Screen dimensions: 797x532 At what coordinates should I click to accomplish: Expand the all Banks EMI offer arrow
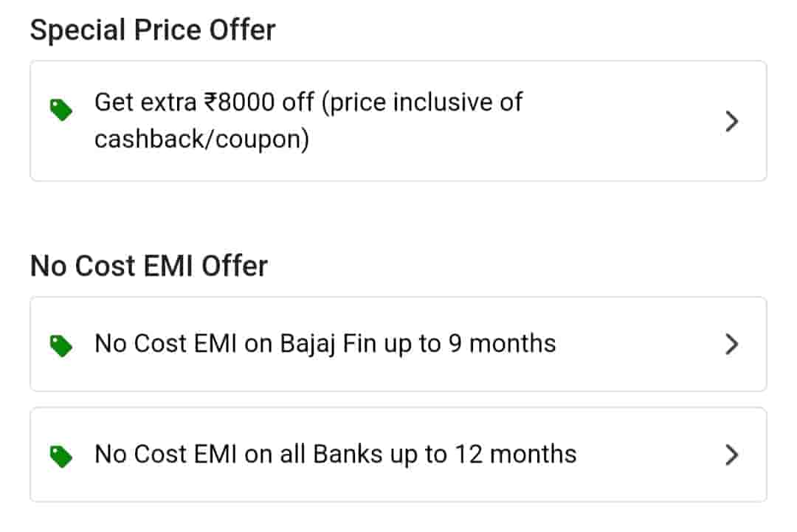(x=731, y=455)
